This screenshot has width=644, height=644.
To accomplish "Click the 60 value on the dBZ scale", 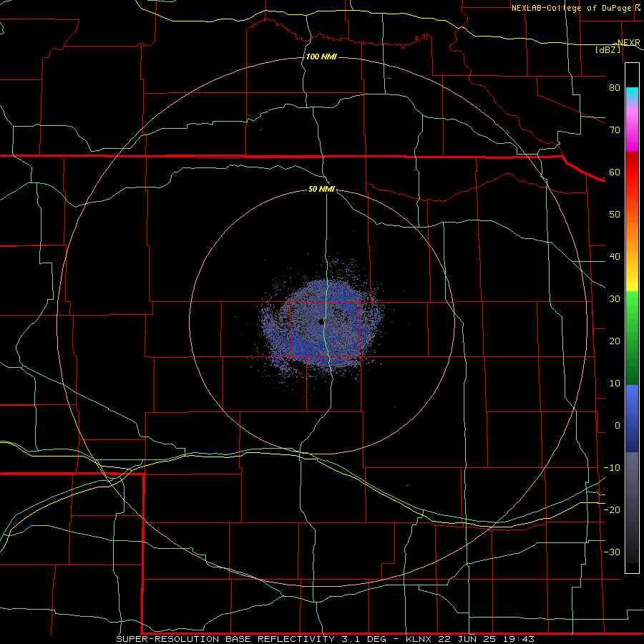I will [615, 172].
